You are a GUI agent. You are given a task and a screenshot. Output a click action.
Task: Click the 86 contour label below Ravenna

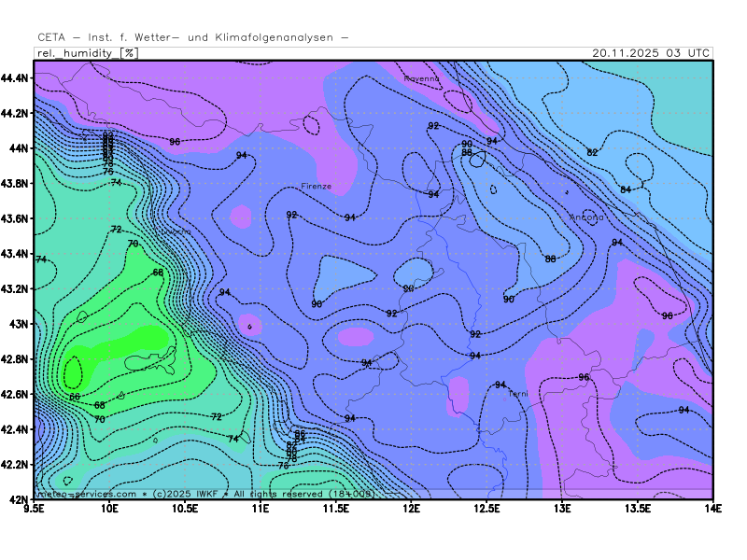point(467,152)
